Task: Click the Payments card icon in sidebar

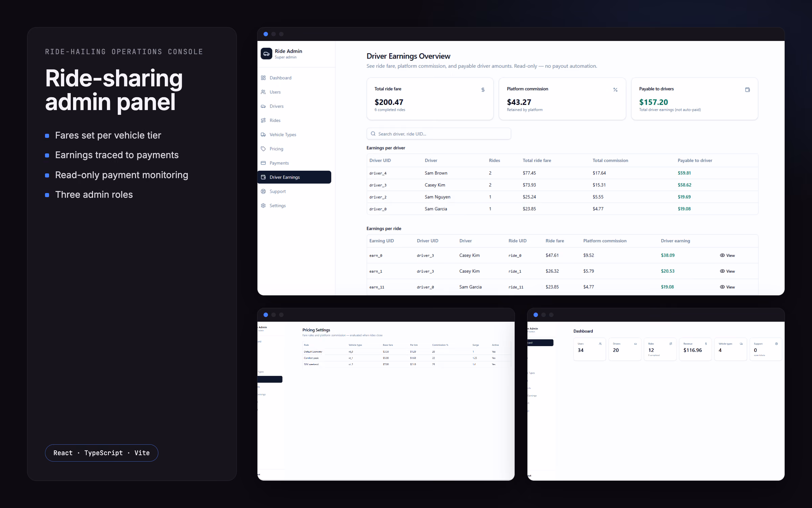Action: 263,163
